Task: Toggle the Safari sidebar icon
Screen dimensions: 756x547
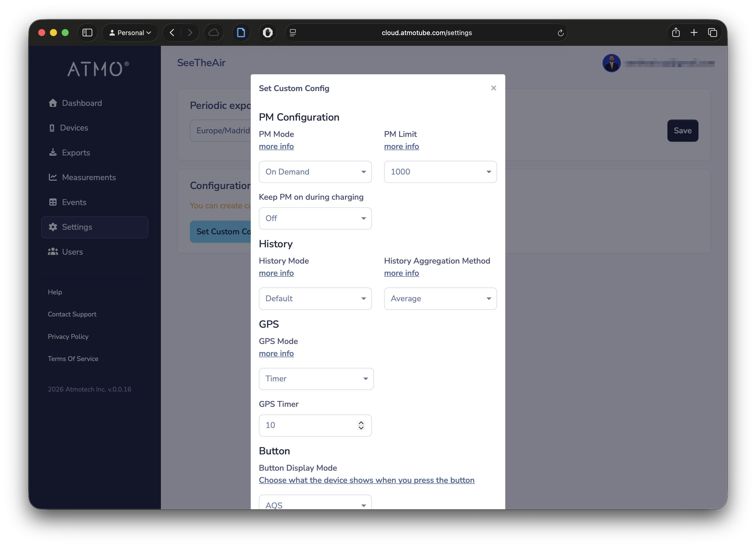Action: coord(87,33)
